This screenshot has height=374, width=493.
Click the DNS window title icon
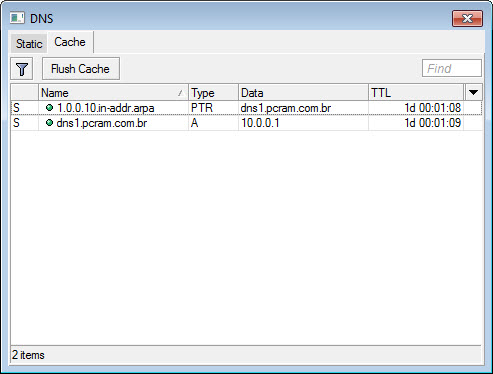17,18
